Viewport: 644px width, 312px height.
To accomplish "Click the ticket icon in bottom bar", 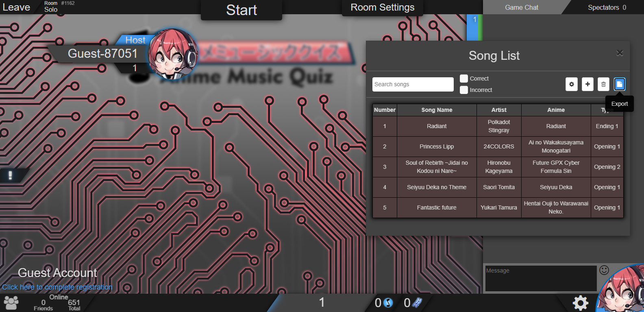I will point(417,303).
